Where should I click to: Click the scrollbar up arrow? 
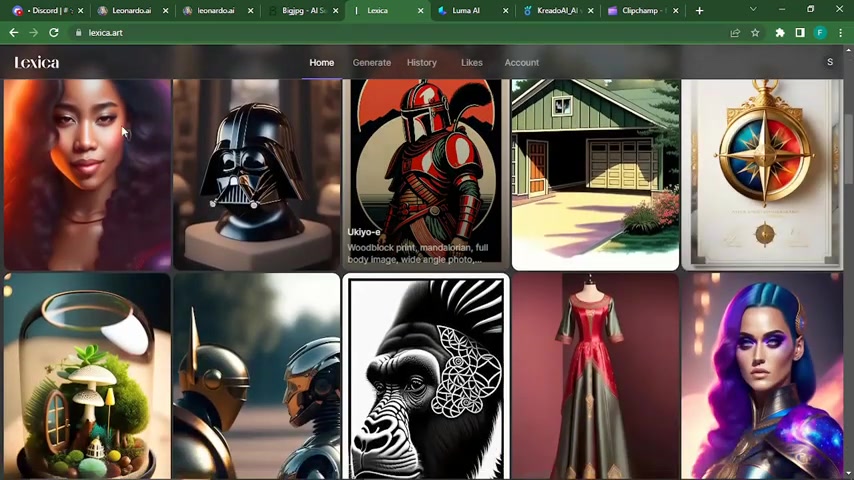point(849,50)
